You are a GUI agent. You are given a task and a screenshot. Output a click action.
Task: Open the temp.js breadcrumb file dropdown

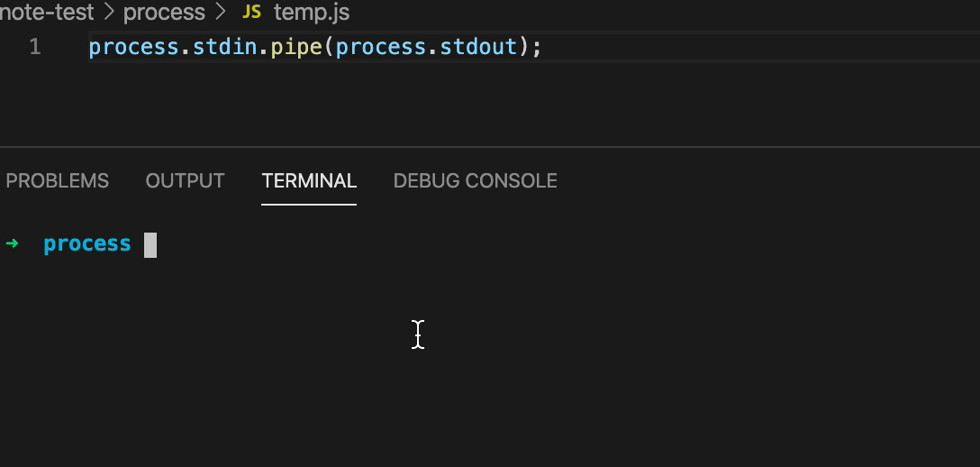pyautogui.click(x=312, y=12)
